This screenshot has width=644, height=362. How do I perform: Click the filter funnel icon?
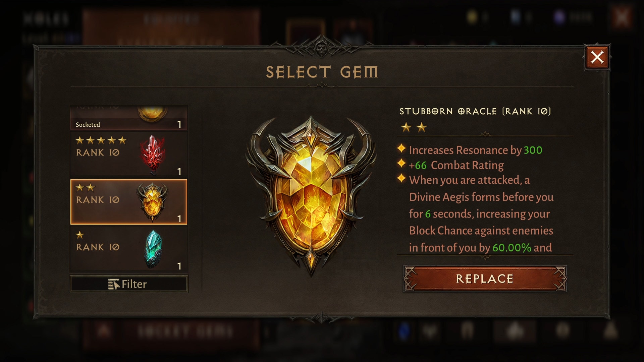coord(114,284)
